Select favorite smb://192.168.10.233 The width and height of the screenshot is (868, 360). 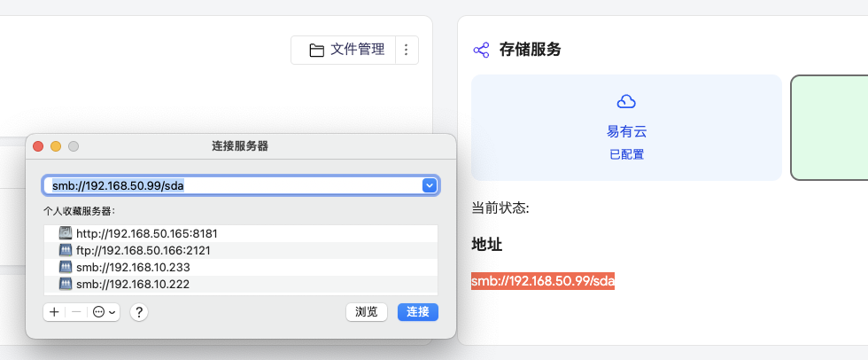tap(241, 267)
